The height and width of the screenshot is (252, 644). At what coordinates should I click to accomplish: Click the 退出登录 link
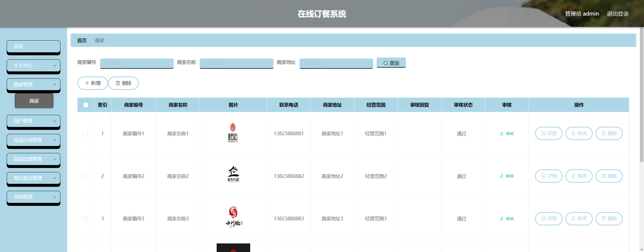tap(618, 14)
